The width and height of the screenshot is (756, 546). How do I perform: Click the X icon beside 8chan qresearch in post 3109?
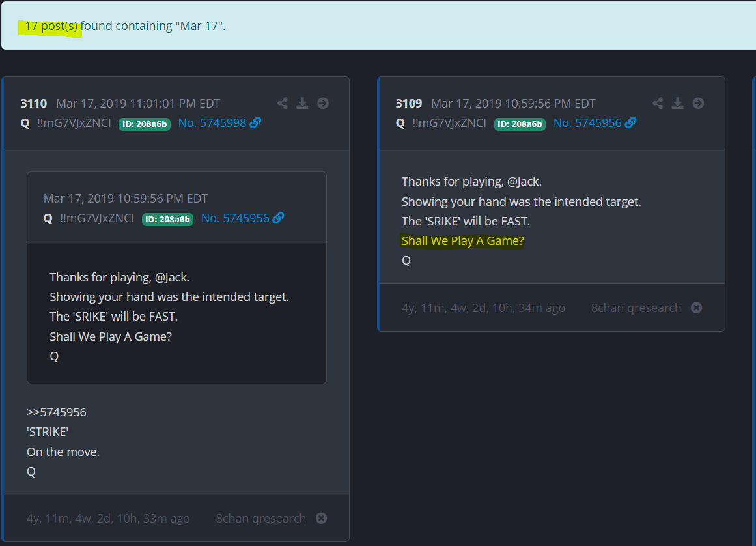point(696,308)
